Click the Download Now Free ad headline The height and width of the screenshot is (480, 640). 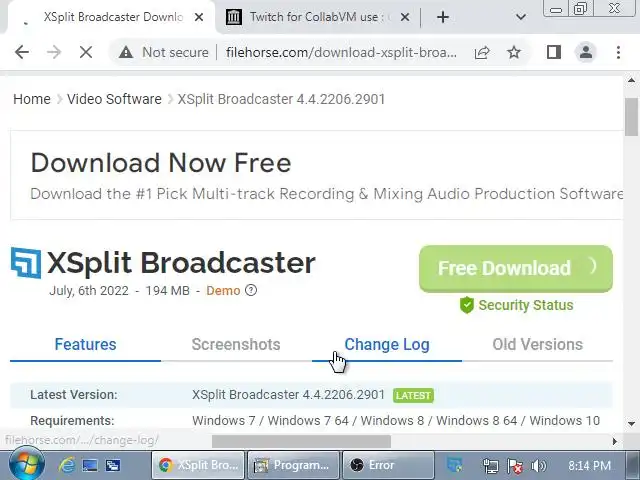pos(161,163)
